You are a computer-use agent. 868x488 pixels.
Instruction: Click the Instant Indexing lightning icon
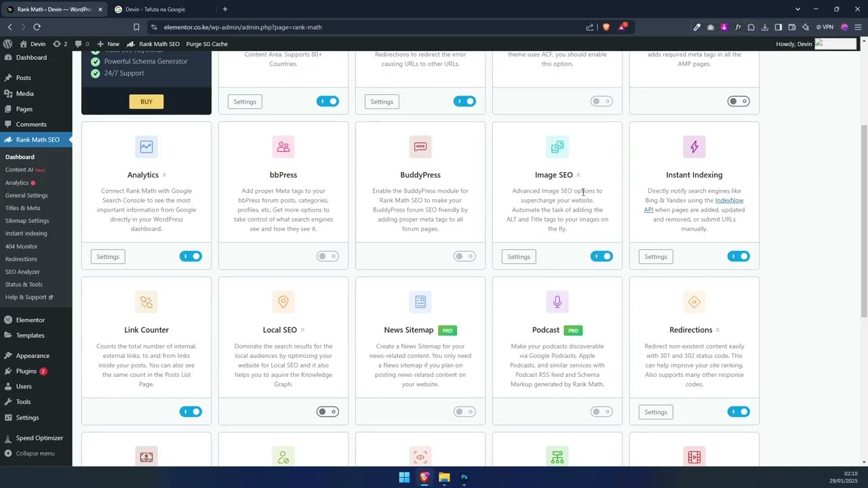tap(694, 146)
